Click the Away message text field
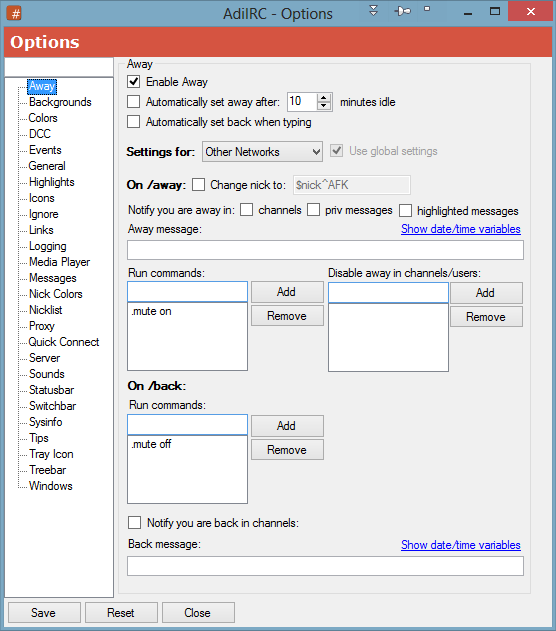The height and width of the screenshot is (631, 556). [325, 250]
